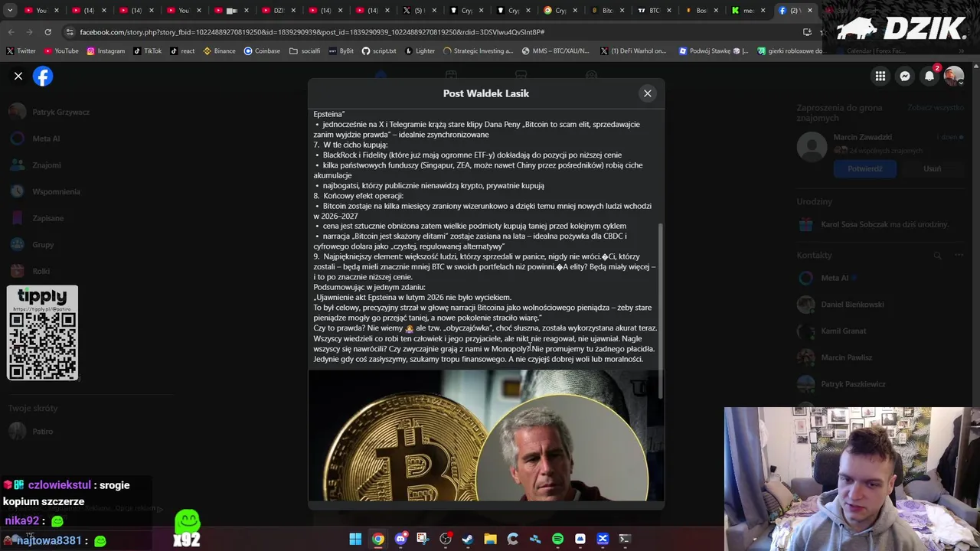
Task: Click the Bitcoin and Epstein post image
Action: 486,435
